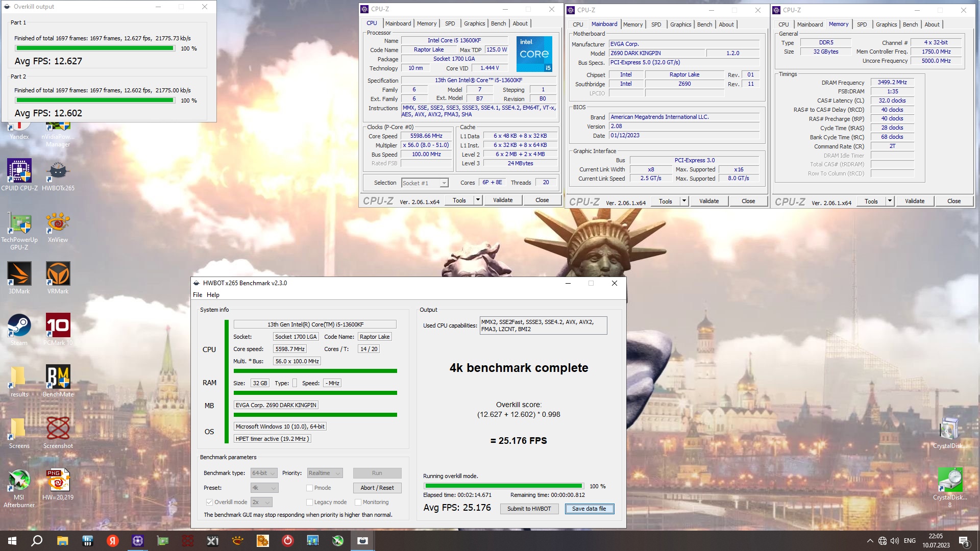
Task: Expand Tools arrow in Mainboard CPU-Z window
Action: coord(684,201)
